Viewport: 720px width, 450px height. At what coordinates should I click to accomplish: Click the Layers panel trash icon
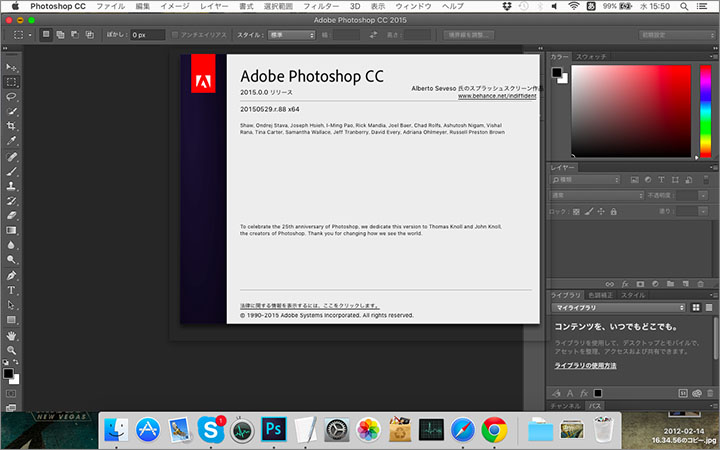tap(701, 284)
